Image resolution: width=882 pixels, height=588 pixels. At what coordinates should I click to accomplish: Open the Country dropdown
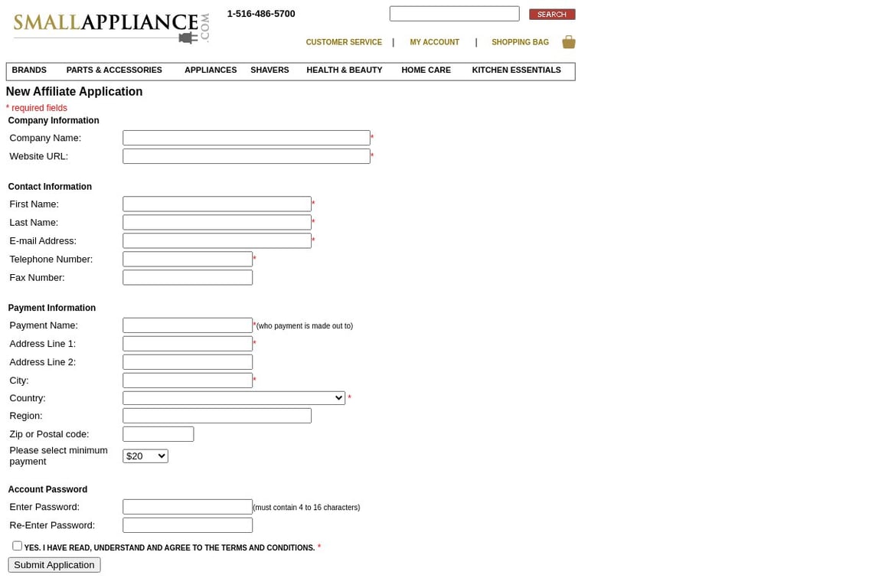tap(234, 398)
